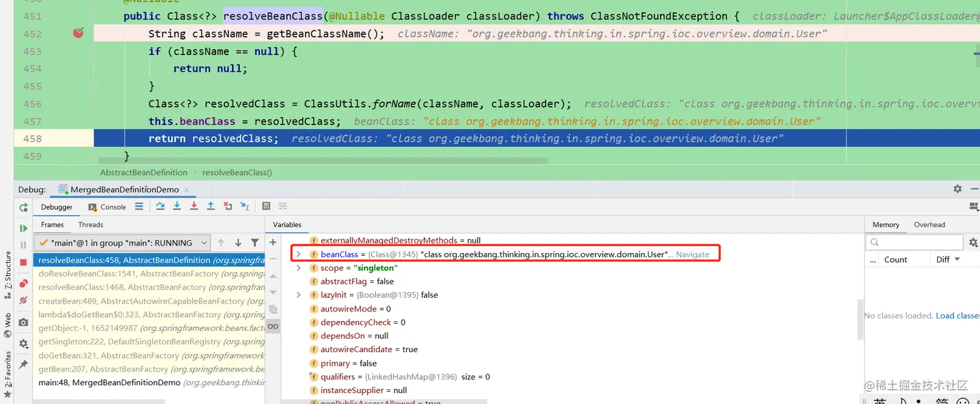Pause the running program
This screenshot has height=404, width=980.
click(23, 245)
